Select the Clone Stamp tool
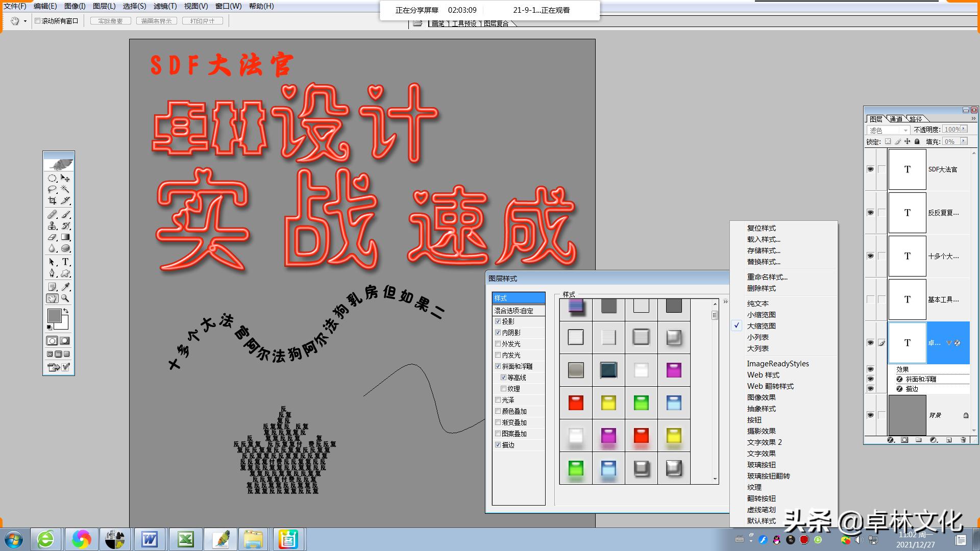This screenshot has height=551, width=980. [x=52, y=226]
